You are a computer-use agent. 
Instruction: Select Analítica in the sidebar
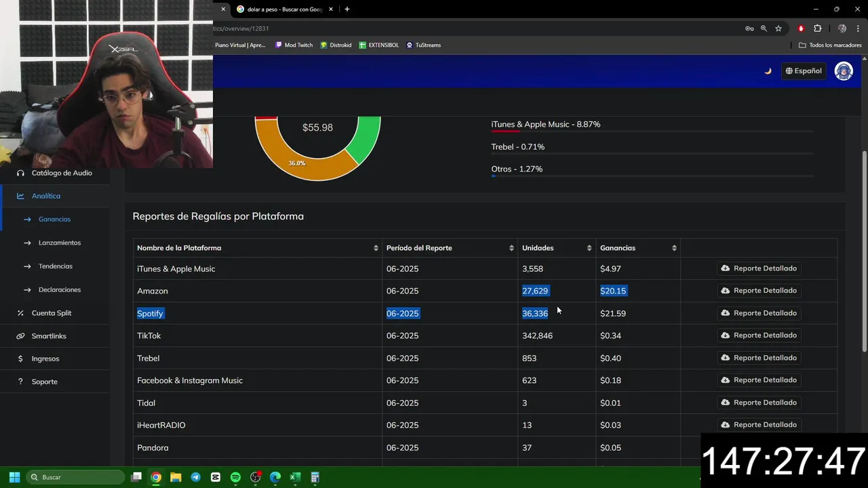[x=46, y=196]
